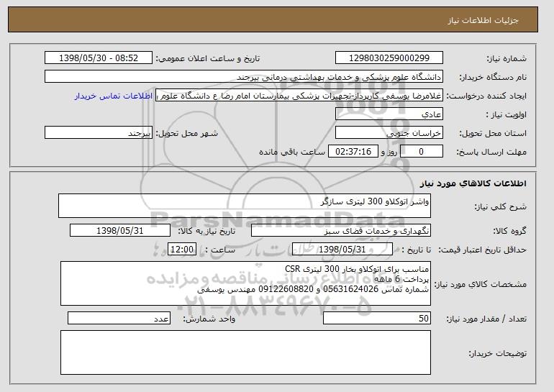This screenshot has height=392, width=554.
Task: Click the label تاریخ و ساعت اعلان عمومی
Action: (x=208, y=59)
